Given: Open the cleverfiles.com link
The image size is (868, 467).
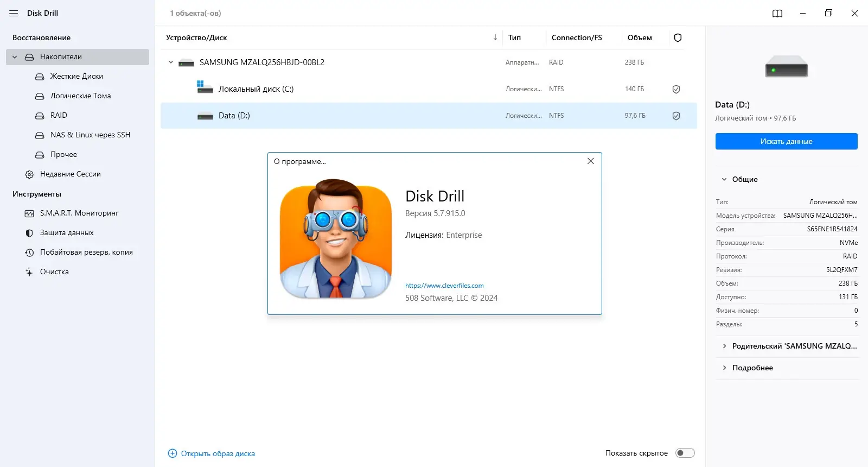Looking at the screenshot, I should tap(444, 286).
